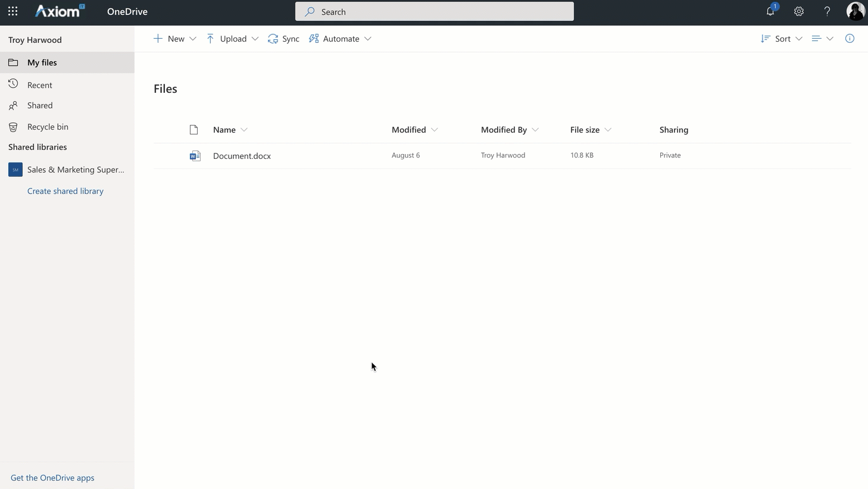This screenshot has width=868, height=489.
Task: Click Create shared library link
Action: [x=65, y=191]
